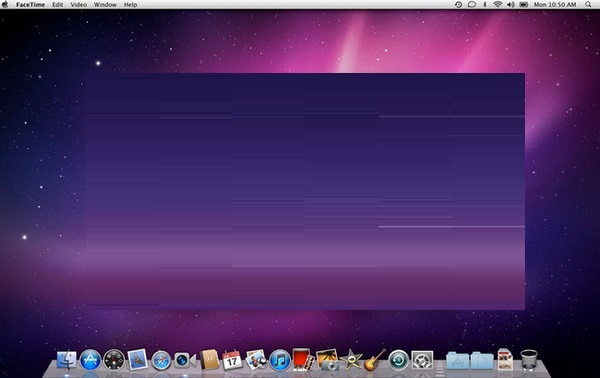The width and height of the screenshot is (600, 378).
Task: Open the Help menu
Action: 130,5
